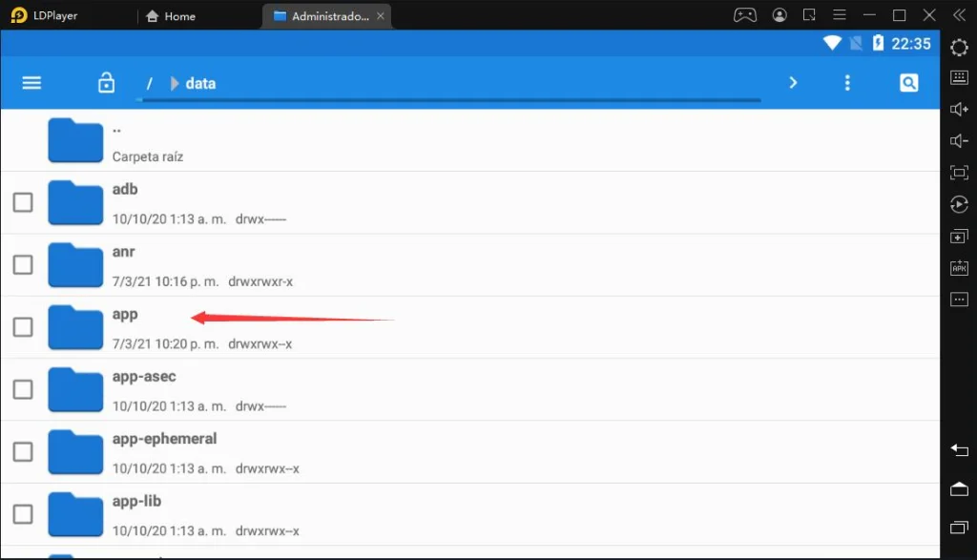Switch to the Home tab

tap(171, 16)
